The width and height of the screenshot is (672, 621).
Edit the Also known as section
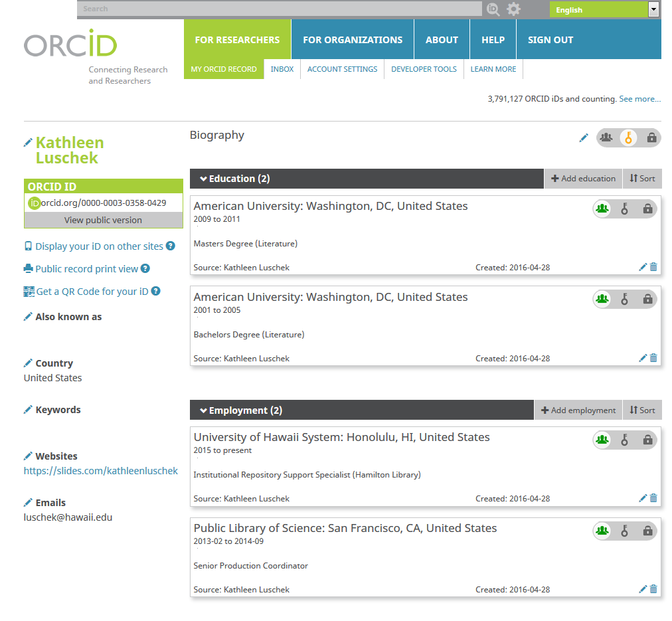coord(28,317)
